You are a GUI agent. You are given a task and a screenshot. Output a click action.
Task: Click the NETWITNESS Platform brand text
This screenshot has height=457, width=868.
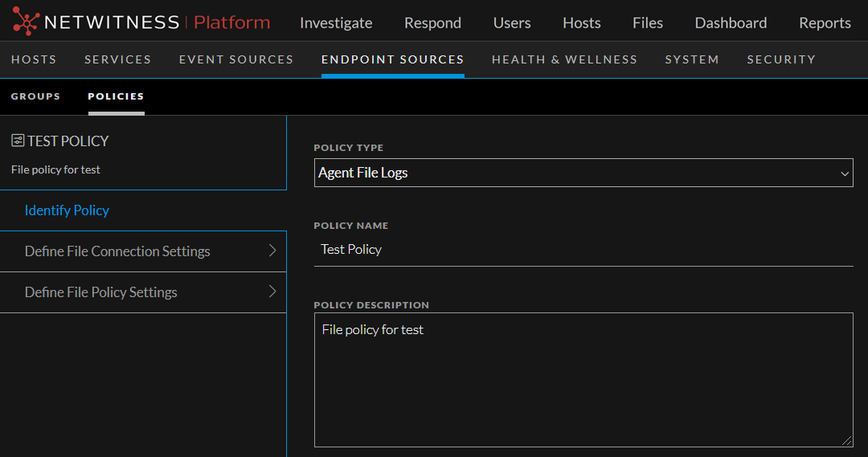pos(158,22)
